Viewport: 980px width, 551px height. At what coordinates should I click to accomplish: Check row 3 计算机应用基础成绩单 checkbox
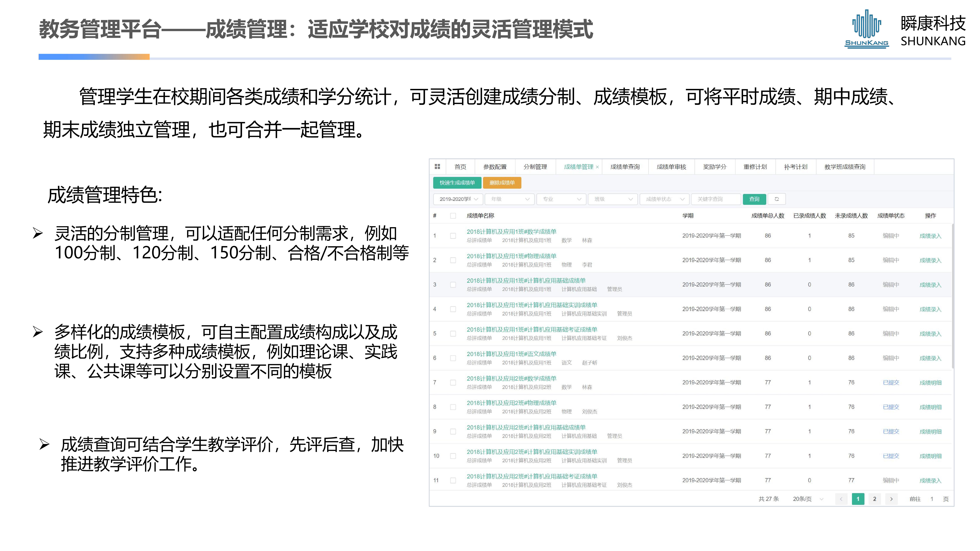tap(453, 285)
